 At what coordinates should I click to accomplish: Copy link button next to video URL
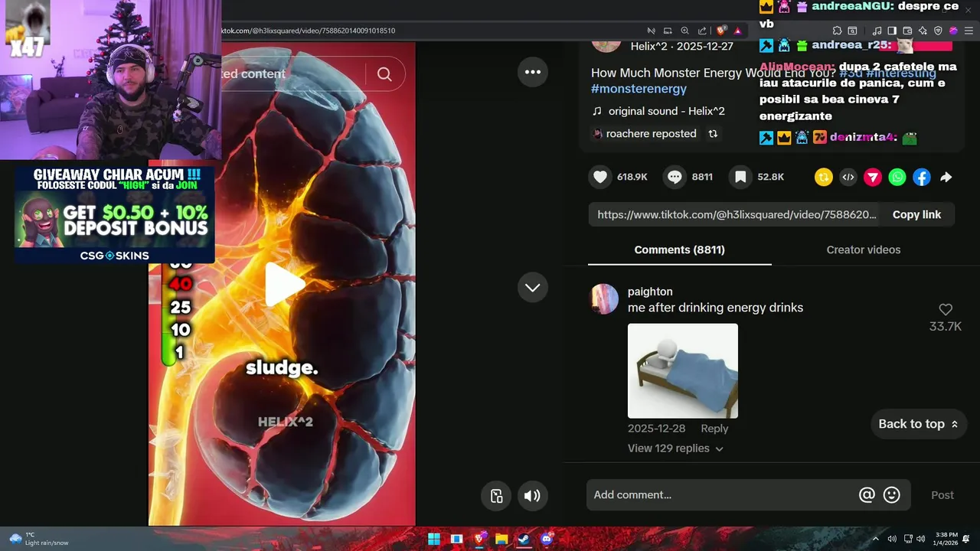916,215
